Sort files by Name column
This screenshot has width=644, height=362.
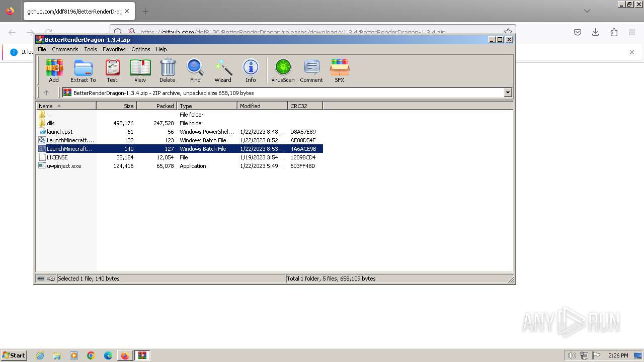pos(66,106)
